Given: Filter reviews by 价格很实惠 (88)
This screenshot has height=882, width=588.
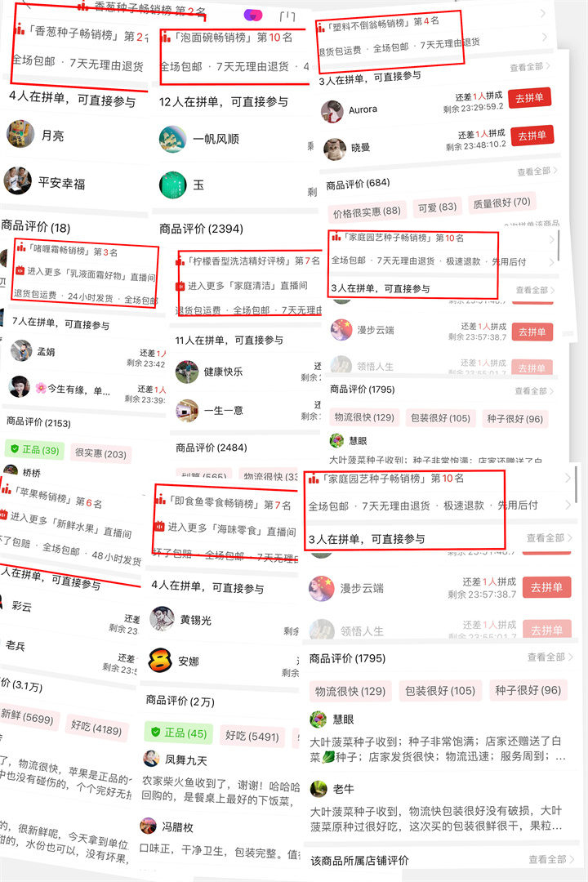Looking at the screenshot, I should (x=367, y=212).
